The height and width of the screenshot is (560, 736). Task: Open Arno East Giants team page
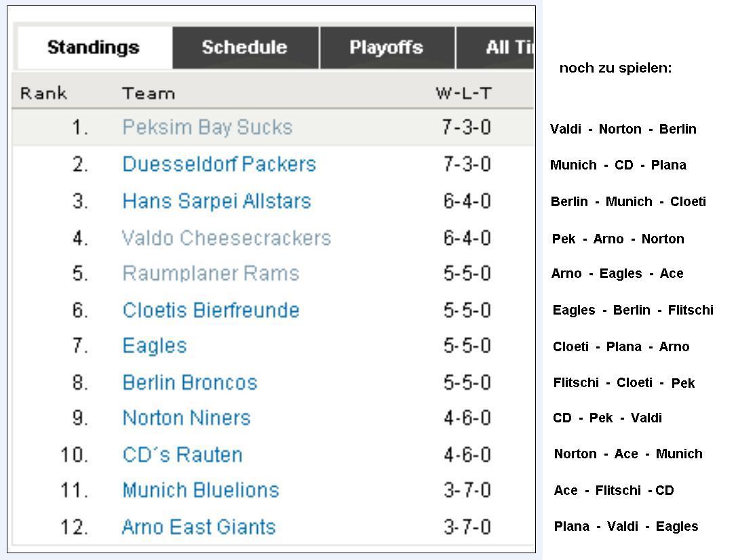(x=198, y=527)
